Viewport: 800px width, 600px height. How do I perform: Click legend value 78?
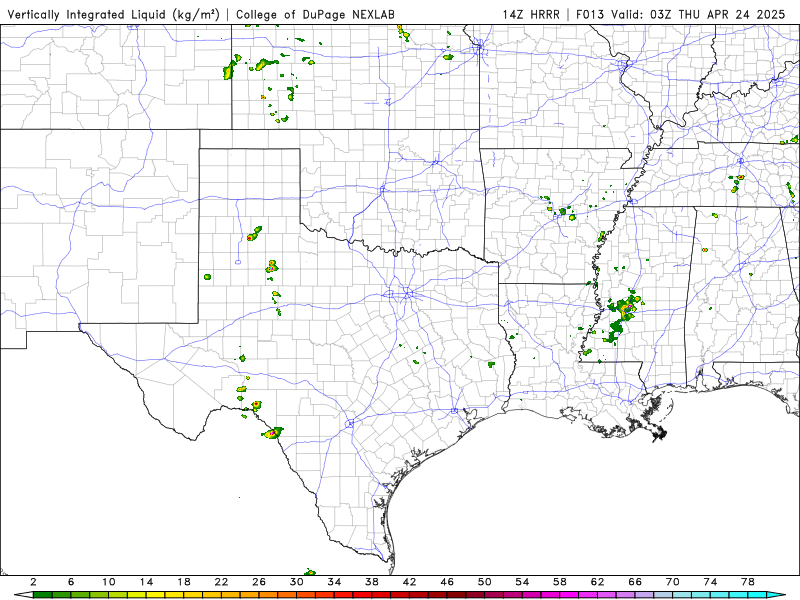[748, 582]
